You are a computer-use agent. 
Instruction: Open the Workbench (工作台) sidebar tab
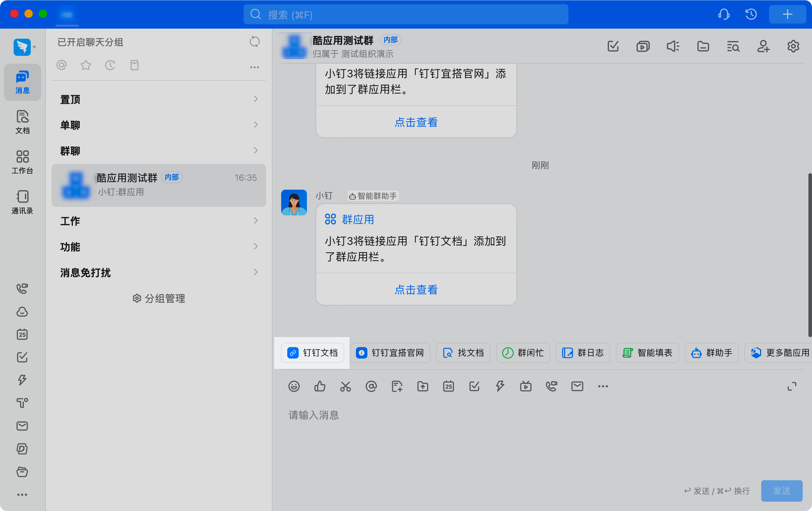[22, 162]
